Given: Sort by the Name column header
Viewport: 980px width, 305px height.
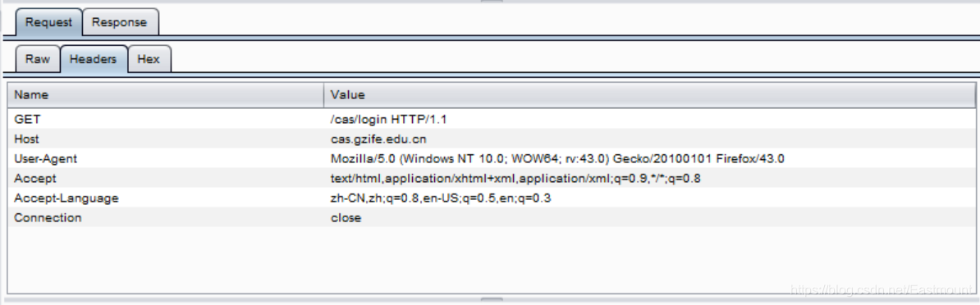Looking at the screenshot, I should 166,95.
